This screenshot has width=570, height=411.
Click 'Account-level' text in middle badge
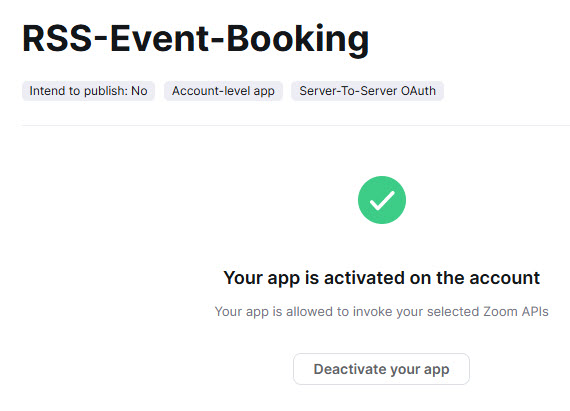tap(211, 91)
